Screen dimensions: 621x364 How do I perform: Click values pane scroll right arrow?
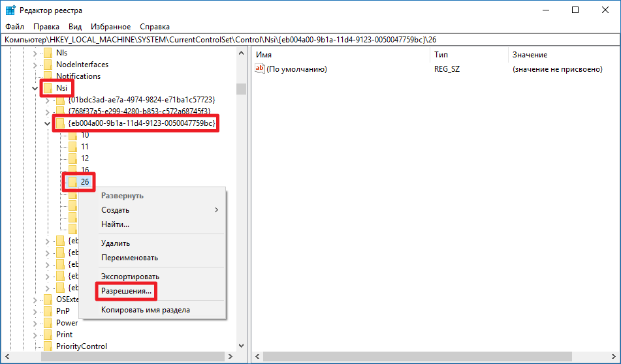tap(614, 356)
